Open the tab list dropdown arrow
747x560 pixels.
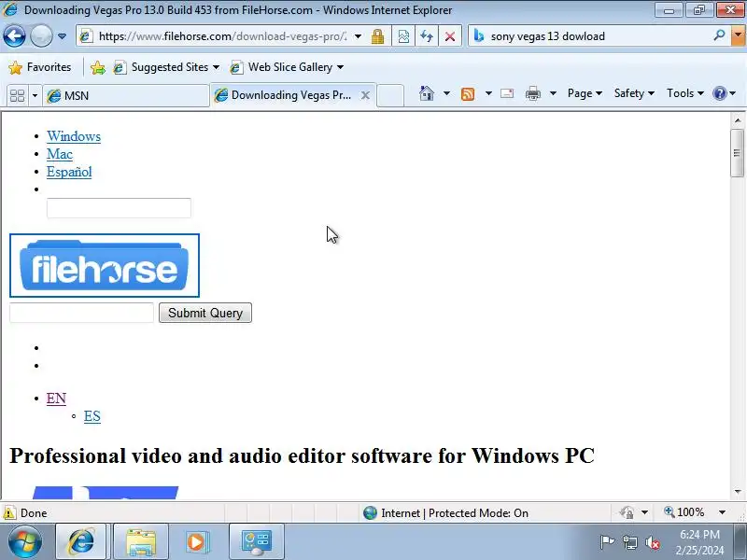point(35,96)
